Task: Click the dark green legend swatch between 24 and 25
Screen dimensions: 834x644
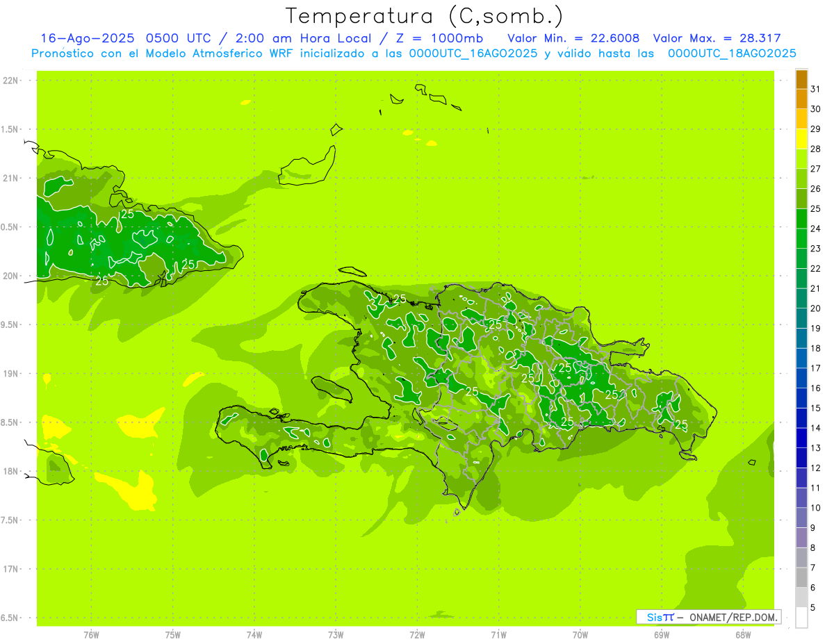Action: (801, 219)
